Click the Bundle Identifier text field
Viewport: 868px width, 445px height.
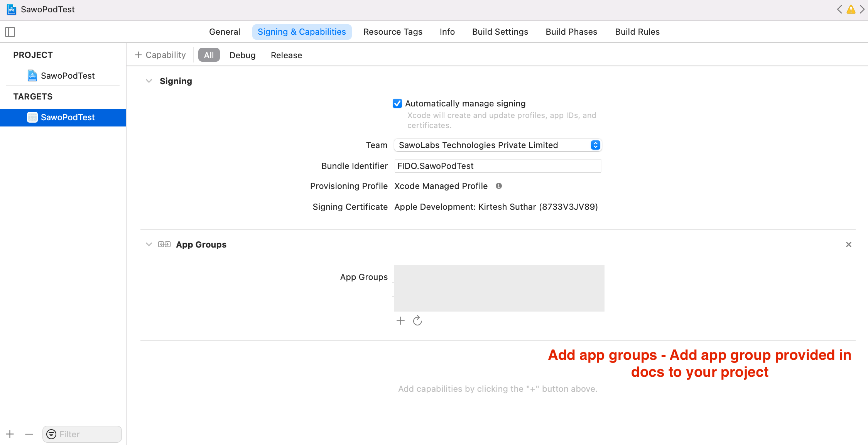click(498, 166)
